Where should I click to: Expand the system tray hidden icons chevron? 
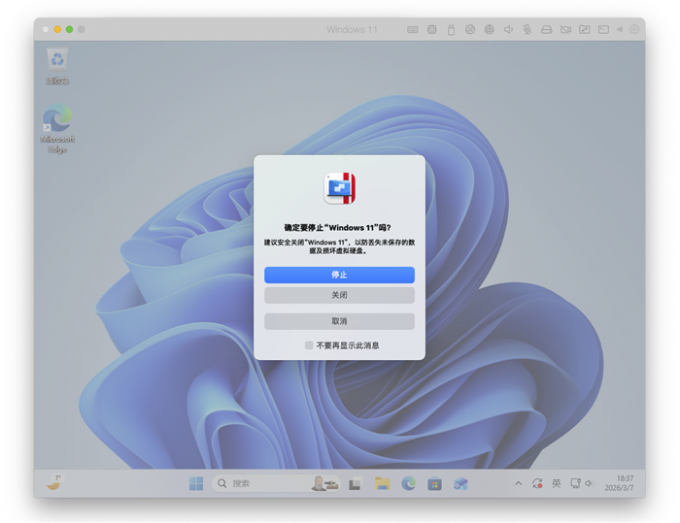[518, 483]
